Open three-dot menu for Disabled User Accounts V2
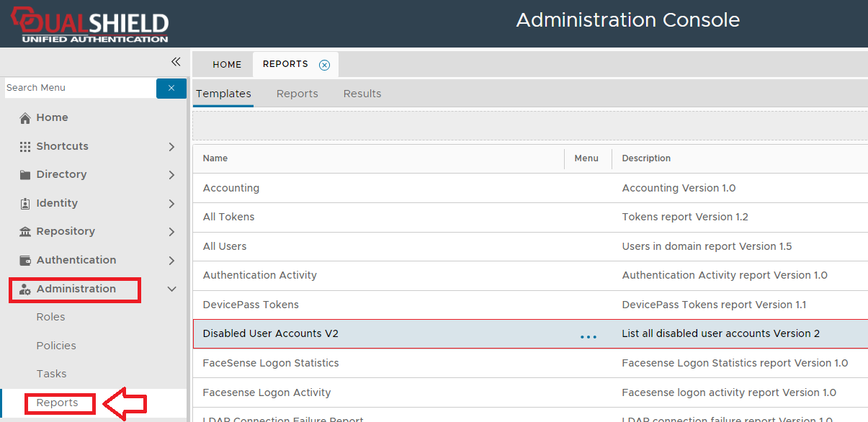This screenshot has height=422, width=868. (x=589, y=336)
